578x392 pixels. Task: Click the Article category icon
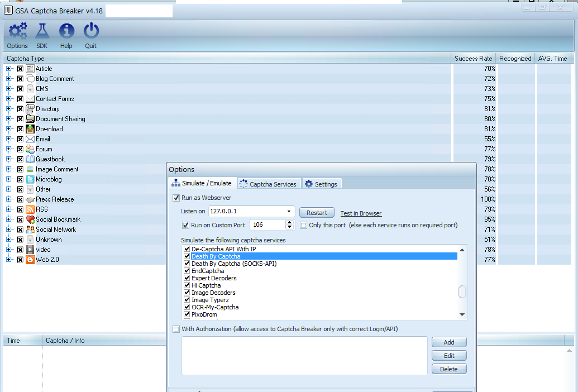(30, 69)
